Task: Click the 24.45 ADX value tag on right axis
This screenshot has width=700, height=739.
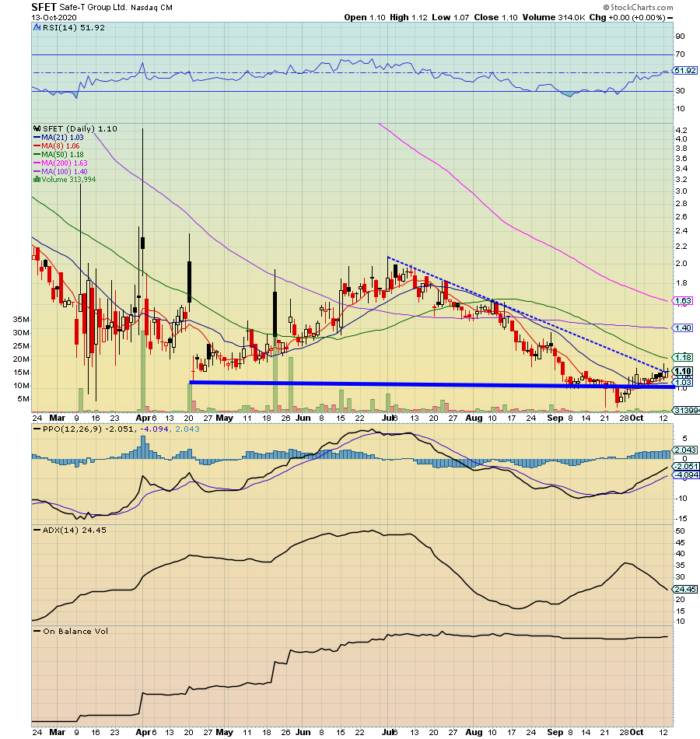Action: tap(685, 590)
